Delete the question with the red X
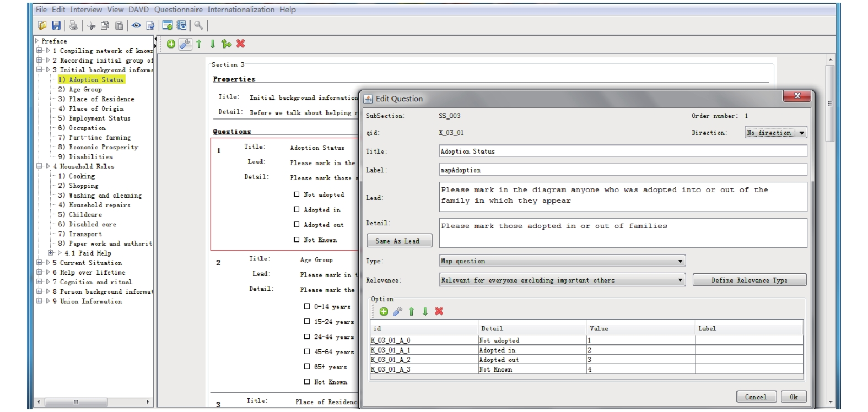This screenshot has width=868, height=412. (240, 44)
